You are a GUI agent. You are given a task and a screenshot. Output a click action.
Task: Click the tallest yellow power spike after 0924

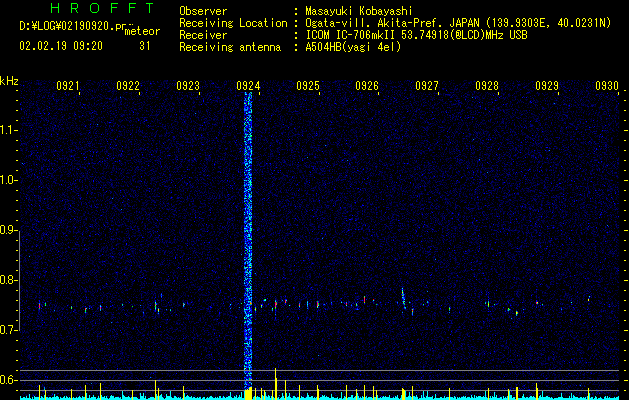[276, 384]
